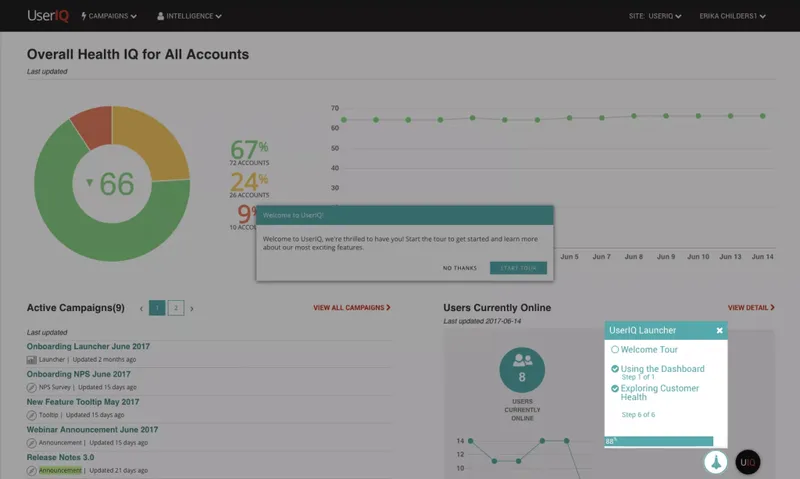Click the person icon beside Intelligence
This screenshot has width=800, height=479.
click(x=160, y=16)
